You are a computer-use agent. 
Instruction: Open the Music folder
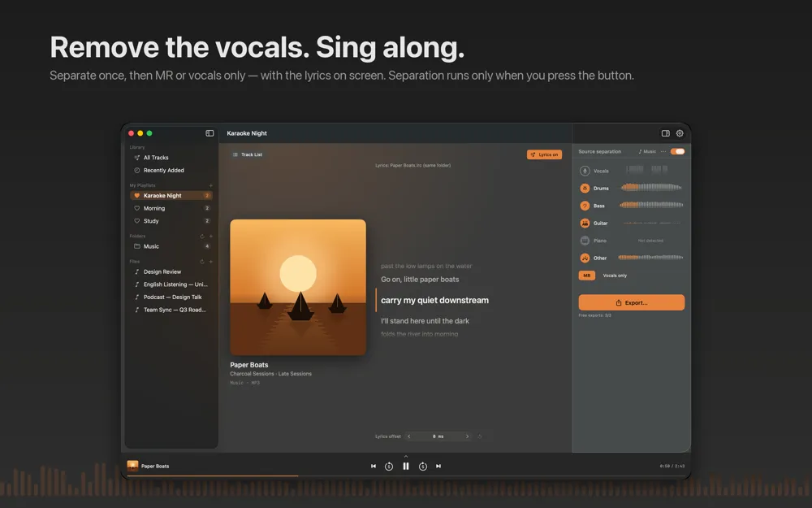point(171,246)
